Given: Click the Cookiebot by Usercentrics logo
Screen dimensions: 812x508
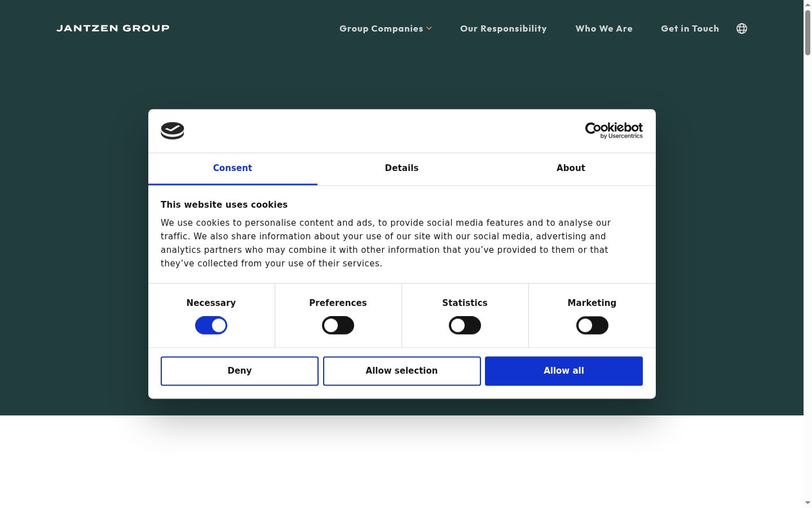Looking at the screenshot, I should tap(614, 130).
